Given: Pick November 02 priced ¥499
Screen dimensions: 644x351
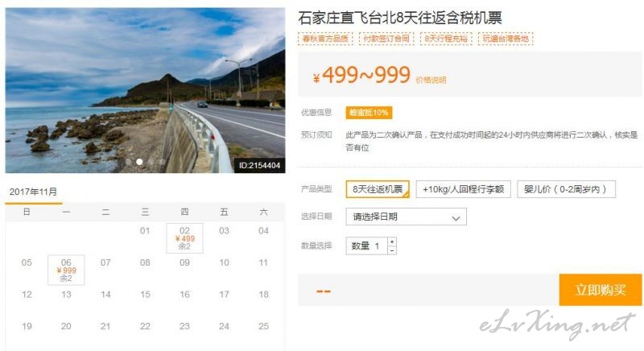Looking at the screenshot, I should 185,238.
